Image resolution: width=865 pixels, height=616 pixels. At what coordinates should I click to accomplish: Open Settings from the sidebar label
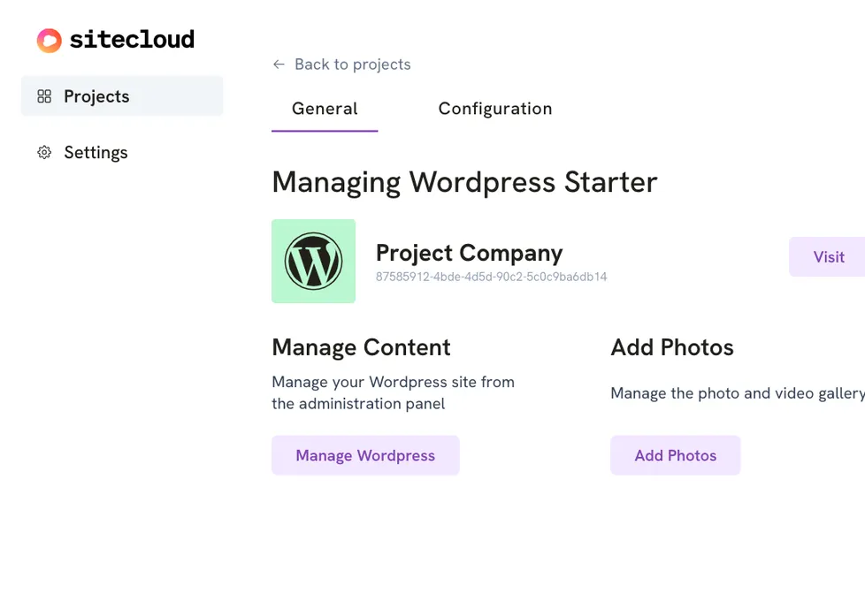pyautogui.click(x=96, y=153)
